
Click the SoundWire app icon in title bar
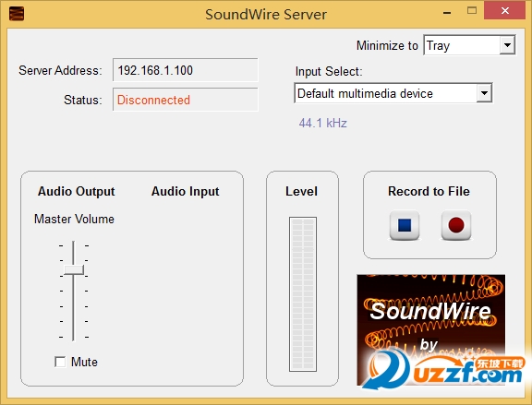17,14
